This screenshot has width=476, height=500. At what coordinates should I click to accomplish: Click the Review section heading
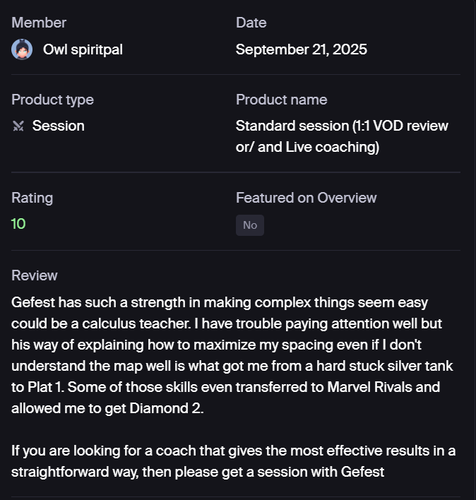point(34,276)
